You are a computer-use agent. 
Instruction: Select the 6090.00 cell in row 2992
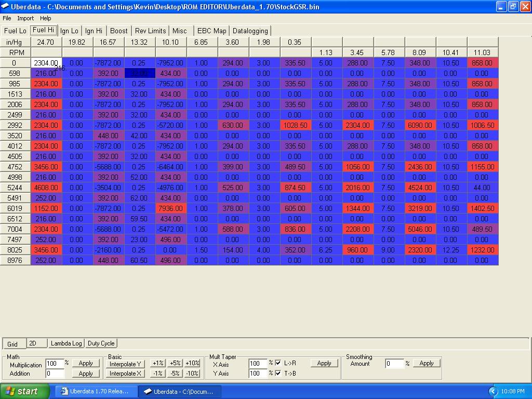(x=420, y=125)
